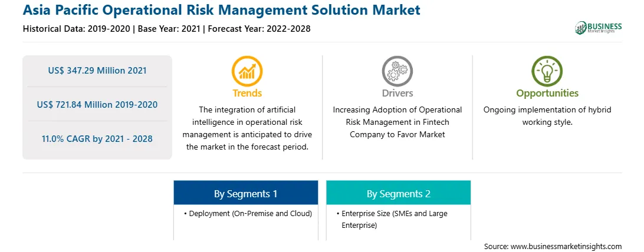Click the US$ 347.29 Million 2021 figure
Viewport: 644px width, 252px height.
(97, 71)
